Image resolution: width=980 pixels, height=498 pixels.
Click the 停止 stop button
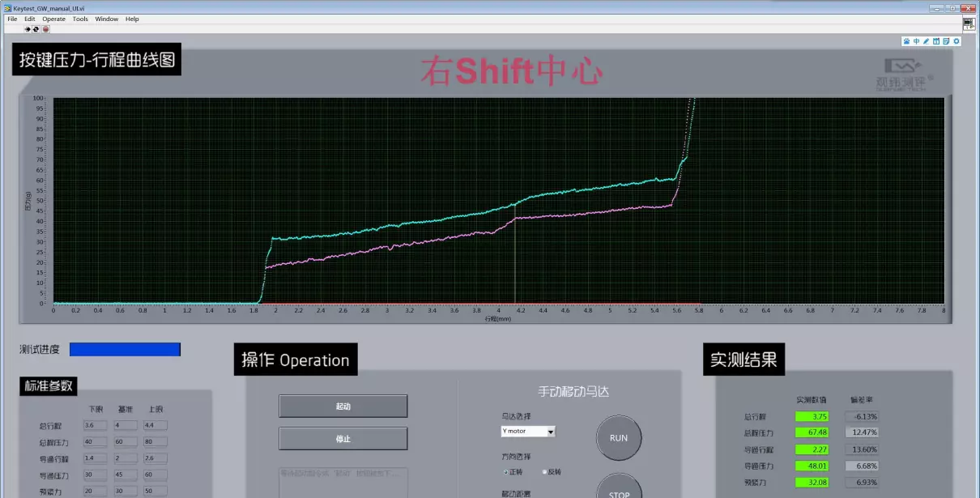pyautogui.click(x=343, y=438)
